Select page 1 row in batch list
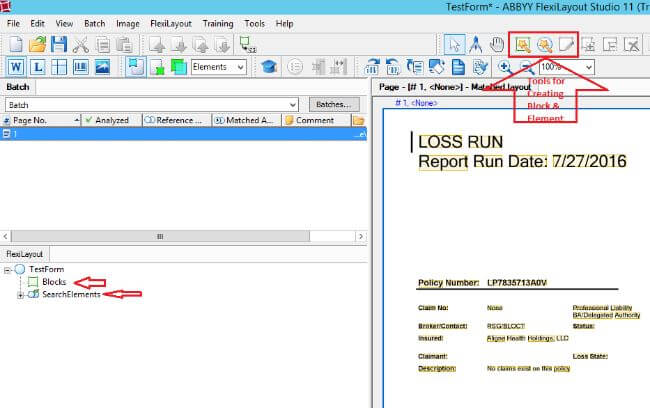The height and width of the screenshot is (408, 650). click(183, 134)
